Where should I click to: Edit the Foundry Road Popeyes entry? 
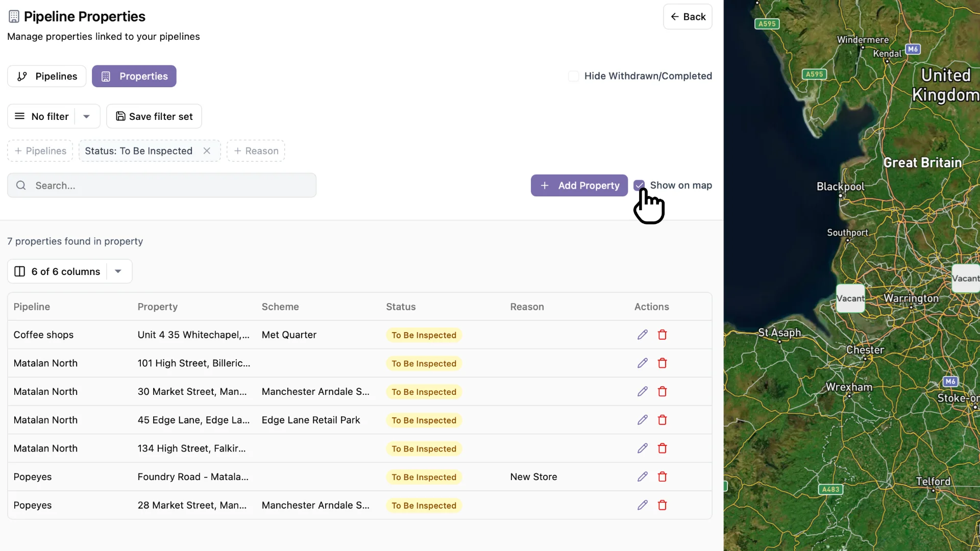[x=642, y=477]
